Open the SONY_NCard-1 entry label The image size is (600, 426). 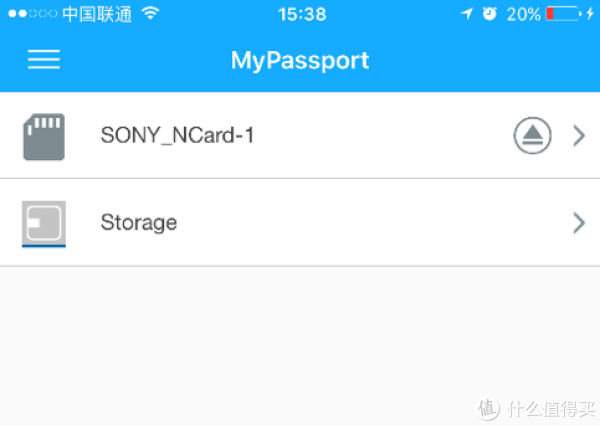[177, 135]
